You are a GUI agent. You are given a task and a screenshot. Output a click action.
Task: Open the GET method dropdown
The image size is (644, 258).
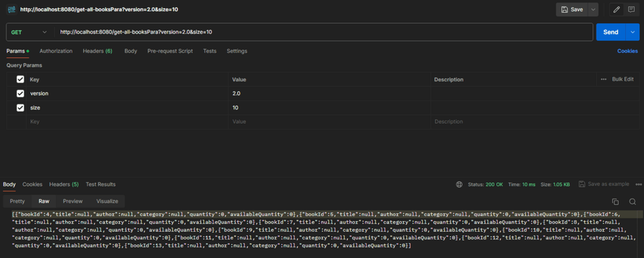pos(28,32)
